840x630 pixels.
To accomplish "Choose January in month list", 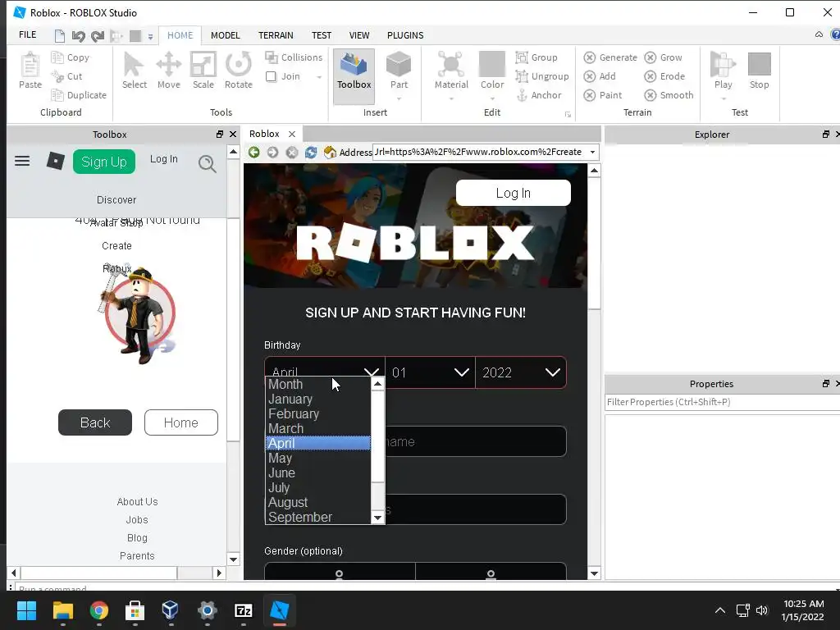I will [x=317, y=399].
